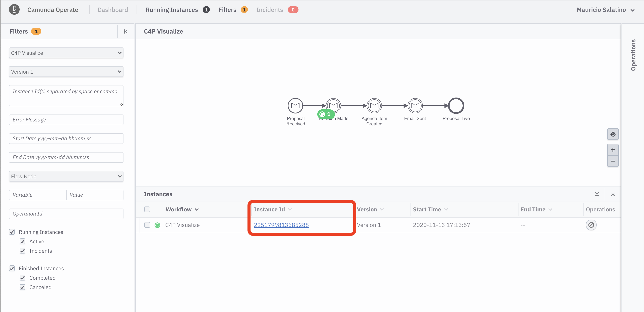Image resolution: width=644 pixels, height=312 pixels.
Task: Click the green active instance badge
Action: (326, 114)
